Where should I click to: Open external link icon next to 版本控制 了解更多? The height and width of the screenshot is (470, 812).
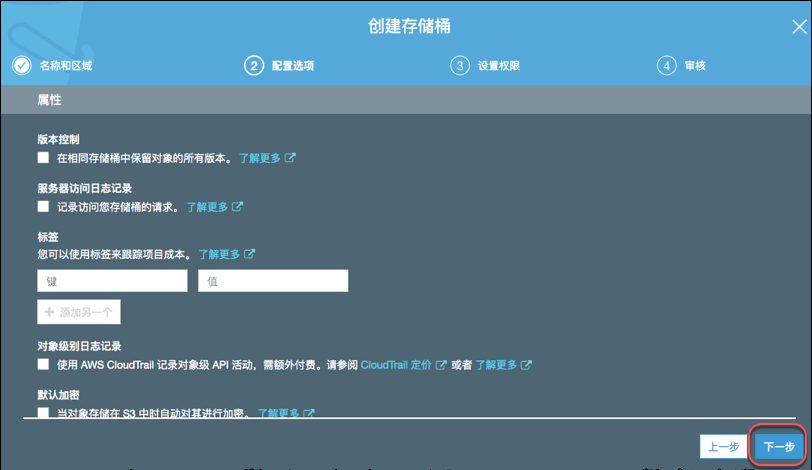pos(291,158)
